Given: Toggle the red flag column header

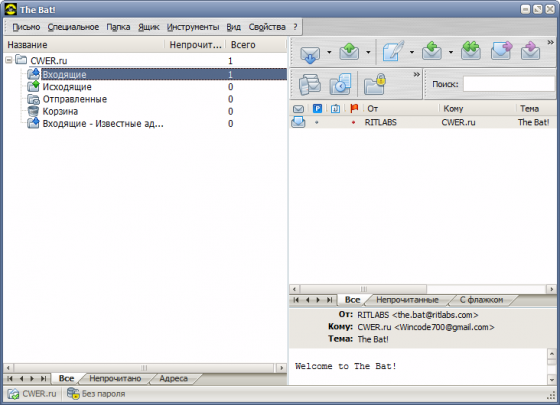Looking at the screenshot, I should [354, 108].
